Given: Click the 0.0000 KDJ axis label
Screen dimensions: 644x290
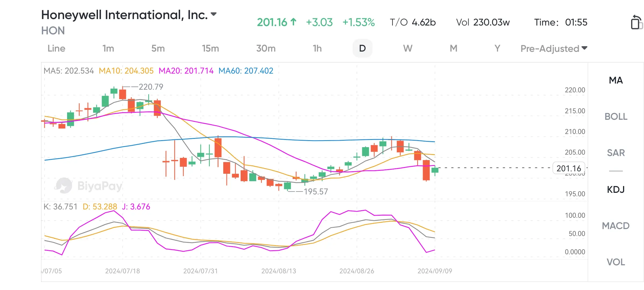Looking at the screenshot, I should [x=575, y=252].
